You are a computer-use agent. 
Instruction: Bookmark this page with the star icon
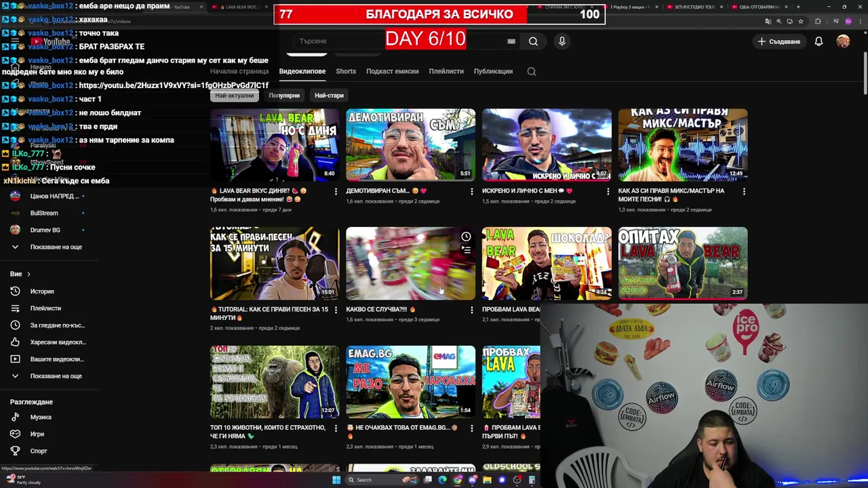pos(801,21)
